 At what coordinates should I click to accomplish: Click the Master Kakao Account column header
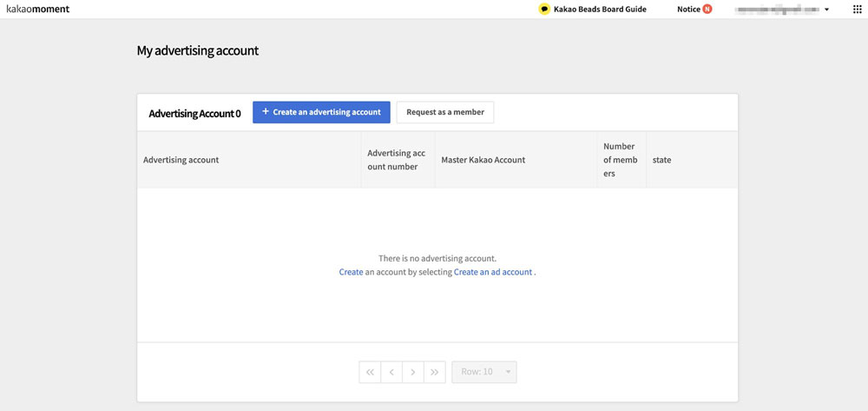[x=483, y=160]
